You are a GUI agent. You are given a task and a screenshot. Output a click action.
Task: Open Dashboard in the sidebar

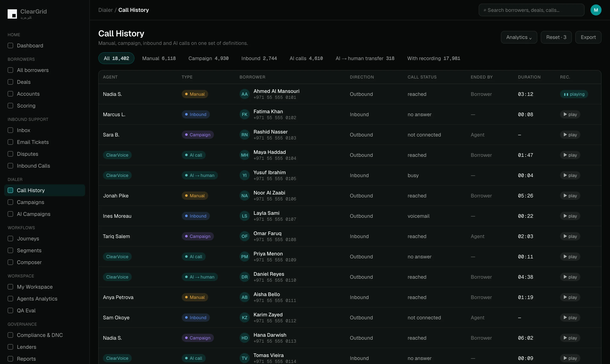coord(45,46)
